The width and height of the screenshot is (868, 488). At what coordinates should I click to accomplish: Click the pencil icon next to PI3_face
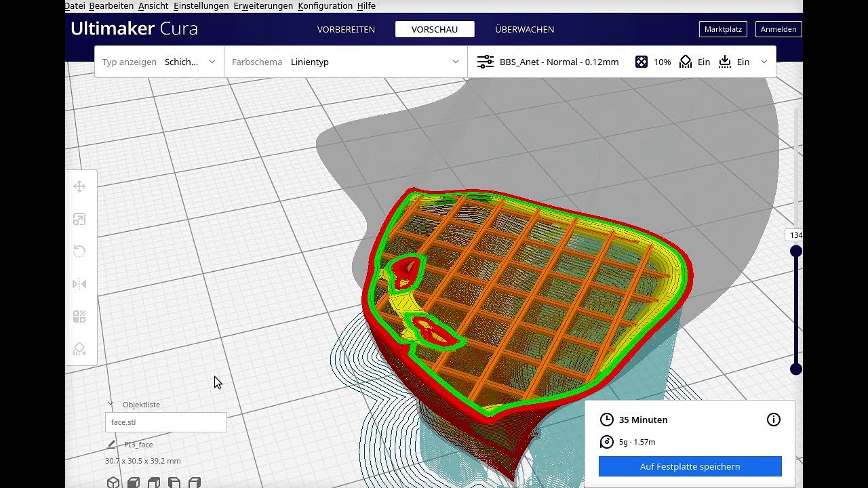point(112,445)
